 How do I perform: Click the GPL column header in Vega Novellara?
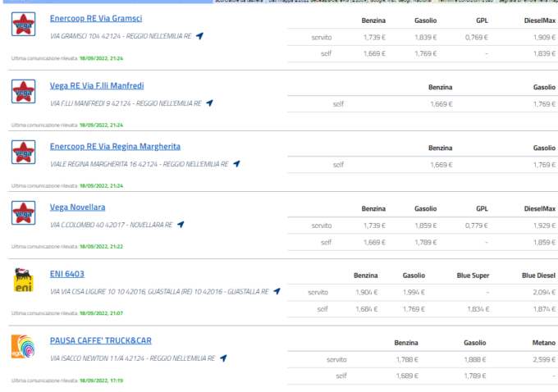point(482,209)
